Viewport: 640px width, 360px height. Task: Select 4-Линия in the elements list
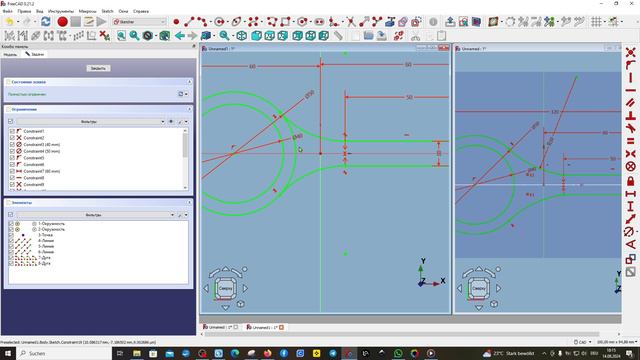coord(46,241)
